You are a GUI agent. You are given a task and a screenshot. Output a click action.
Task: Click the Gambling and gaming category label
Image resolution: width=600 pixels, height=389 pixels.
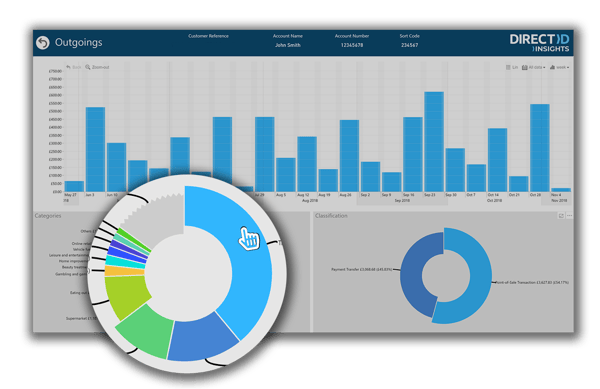pos(72,274)
